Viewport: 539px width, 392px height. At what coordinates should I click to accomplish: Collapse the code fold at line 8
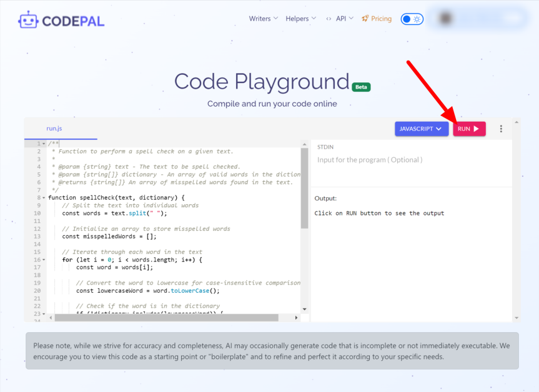(x=44, y=197)
